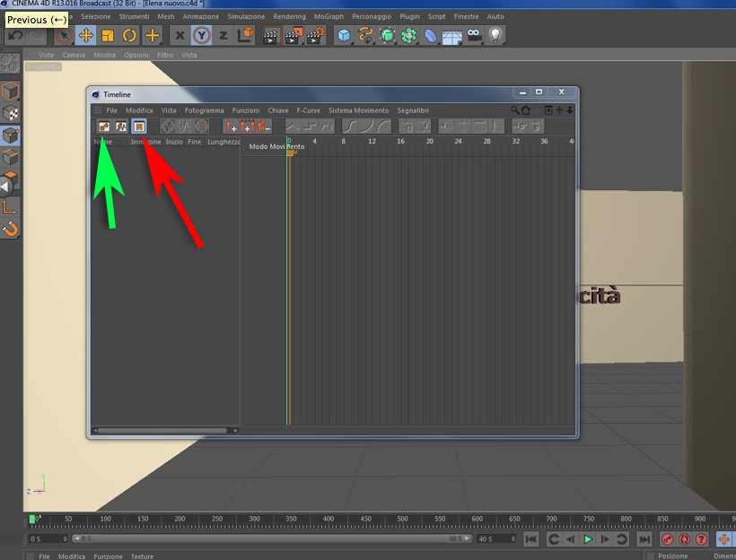Click the Undo arrow icon
The width and height of the screenshot is (736, 560).
click(15, 36)
